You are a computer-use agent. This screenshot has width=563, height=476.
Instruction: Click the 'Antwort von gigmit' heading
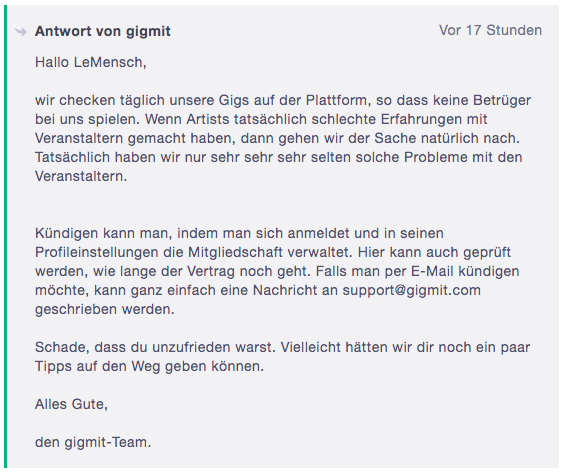(x=102, y=31)
